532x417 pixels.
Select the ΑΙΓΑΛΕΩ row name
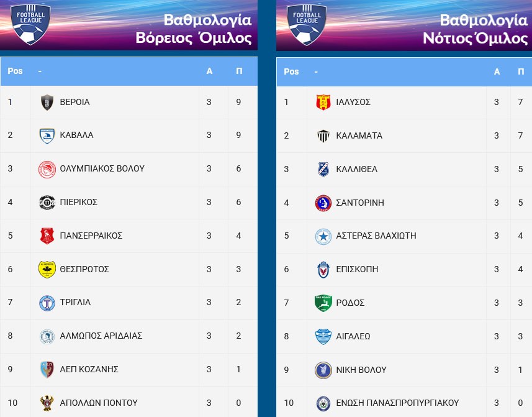coord(353,336)
